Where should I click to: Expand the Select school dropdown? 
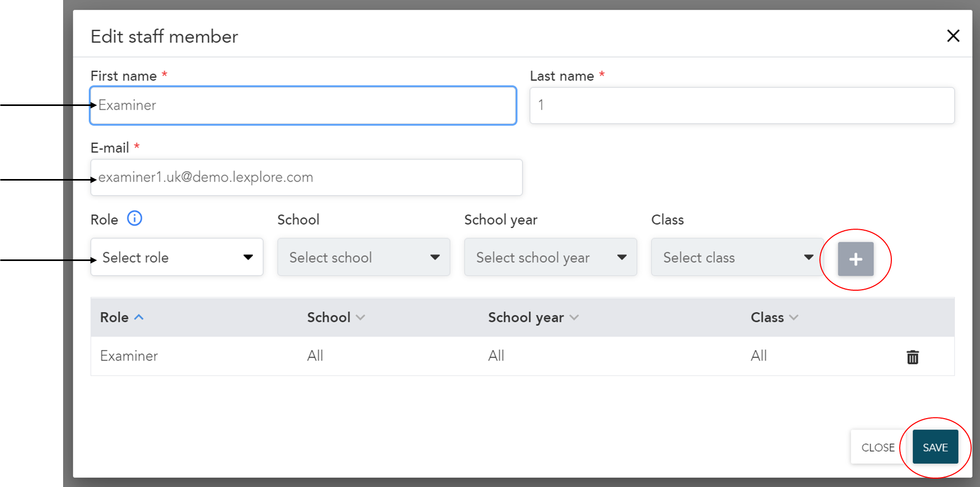364,257
